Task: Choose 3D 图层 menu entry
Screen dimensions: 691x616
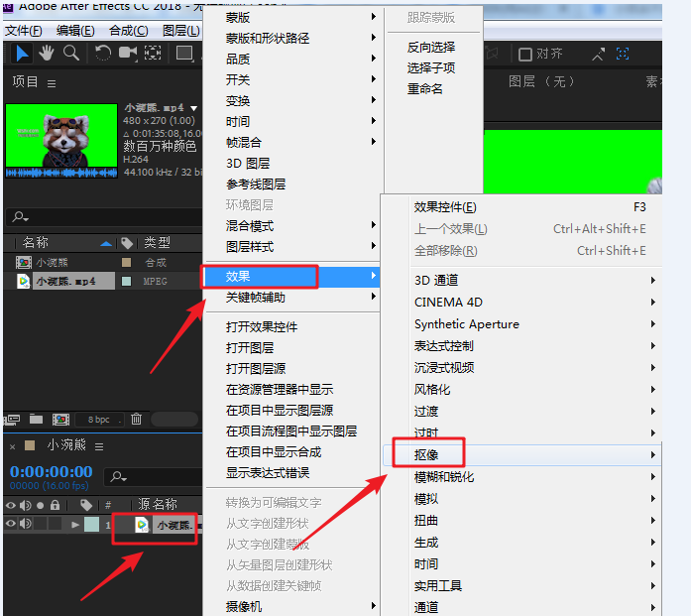Action: pos(292,163)
